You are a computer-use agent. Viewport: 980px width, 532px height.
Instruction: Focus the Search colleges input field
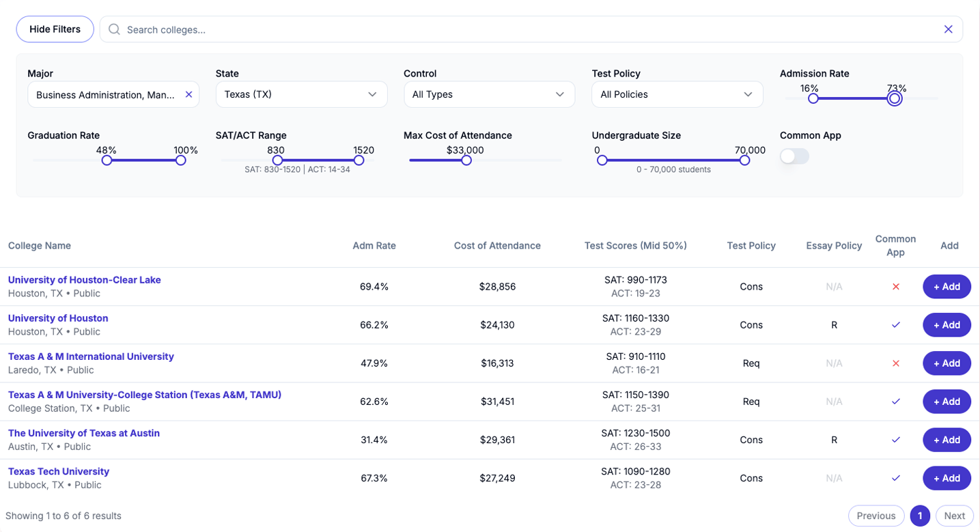(x=531, y=29)
